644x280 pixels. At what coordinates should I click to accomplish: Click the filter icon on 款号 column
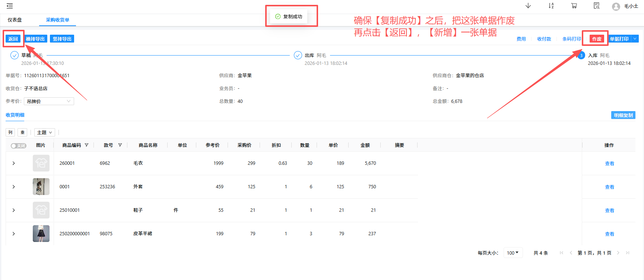pos(120,145)
